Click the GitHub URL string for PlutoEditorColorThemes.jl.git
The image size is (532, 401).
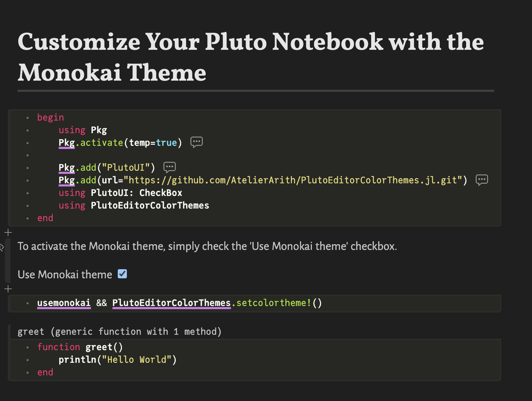point(293,180)
